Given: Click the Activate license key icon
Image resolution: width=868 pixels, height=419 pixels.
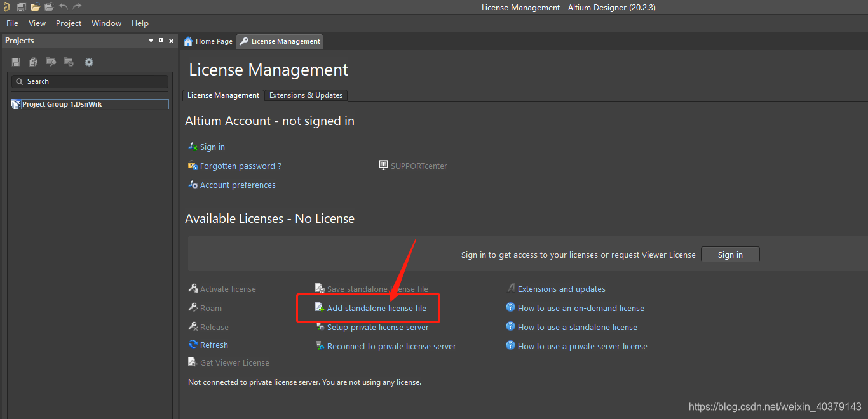Looking at the screenshot, I should click(x=193, y=288).
